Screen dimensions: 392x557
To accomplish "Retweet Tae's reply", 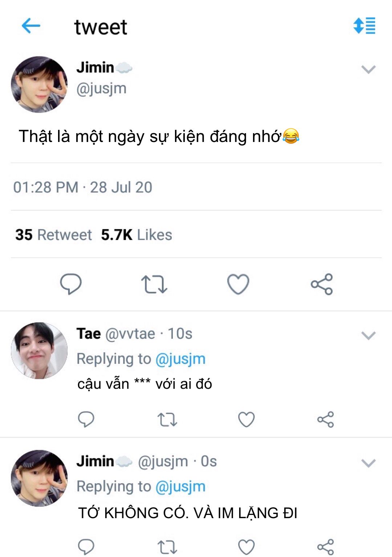I will click(167, 420).
